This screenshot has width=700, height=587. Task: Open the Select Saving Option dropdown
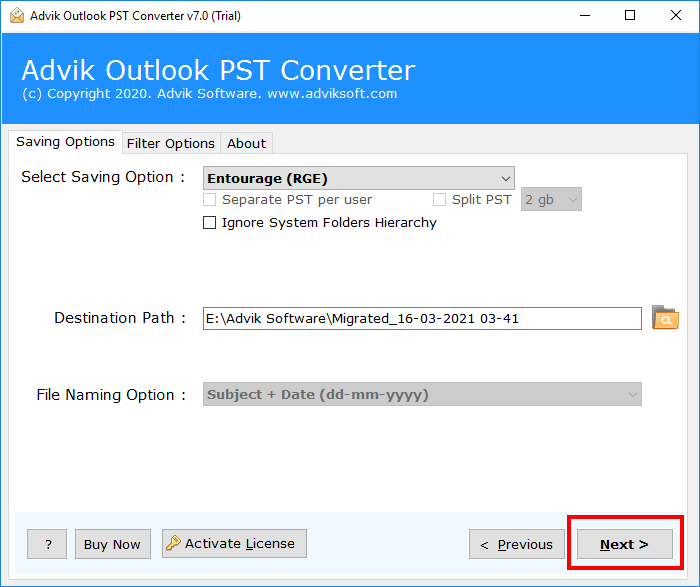358,179
